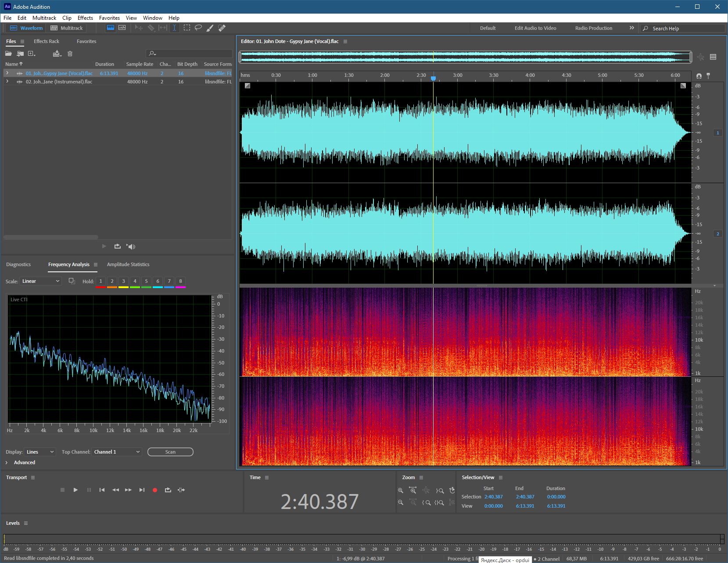The width and height of the screenshot is (728, 563).
Task: Click Insert into Multitrack icon
Action: [57, 54]
